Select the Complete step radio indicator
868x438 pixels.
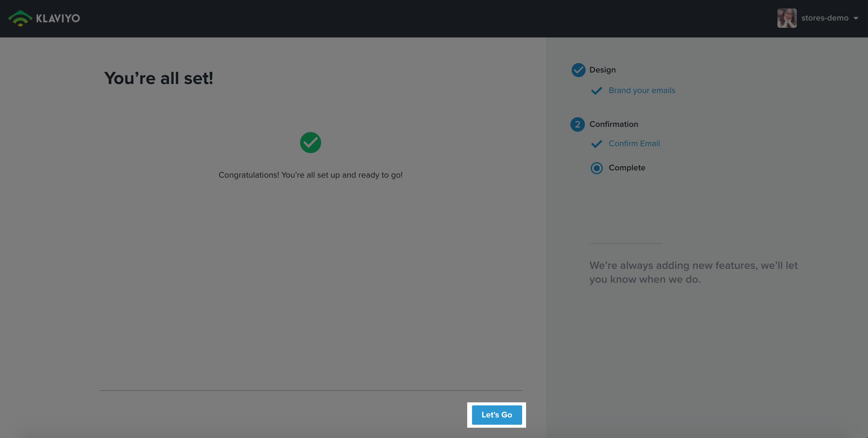(596, 168)
